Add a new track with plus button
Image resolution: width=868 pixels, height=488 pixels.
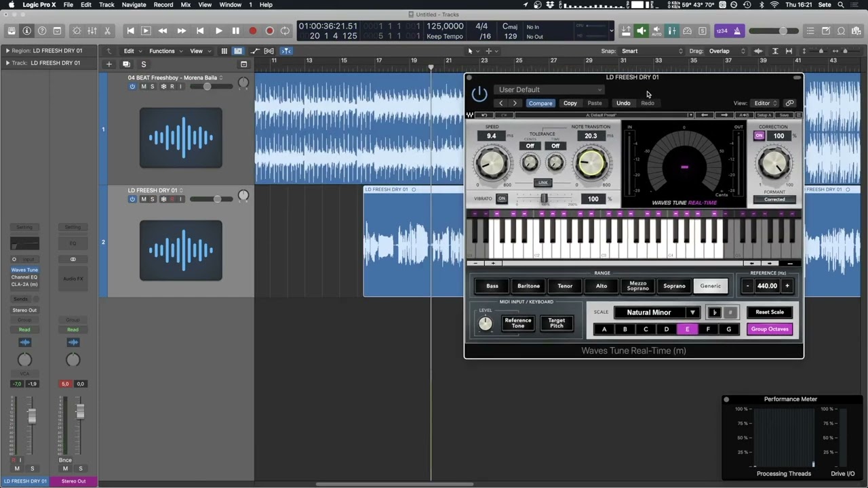[x=108, y=64]
